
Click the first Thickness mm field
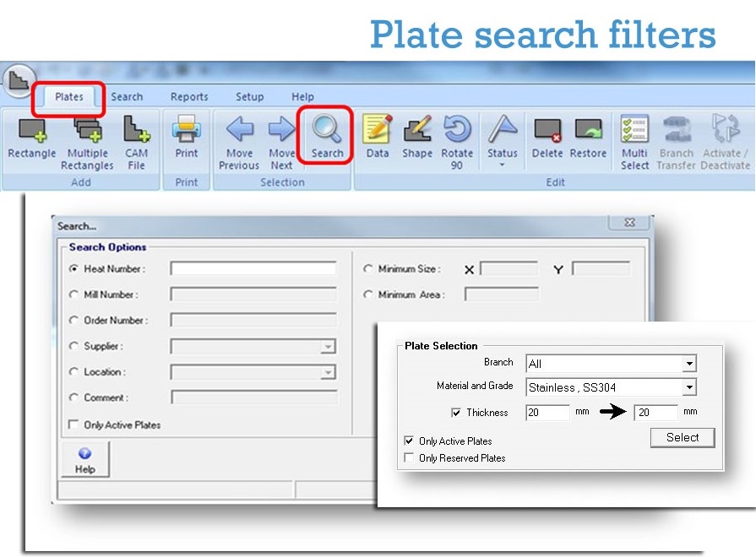click(547, 413)
